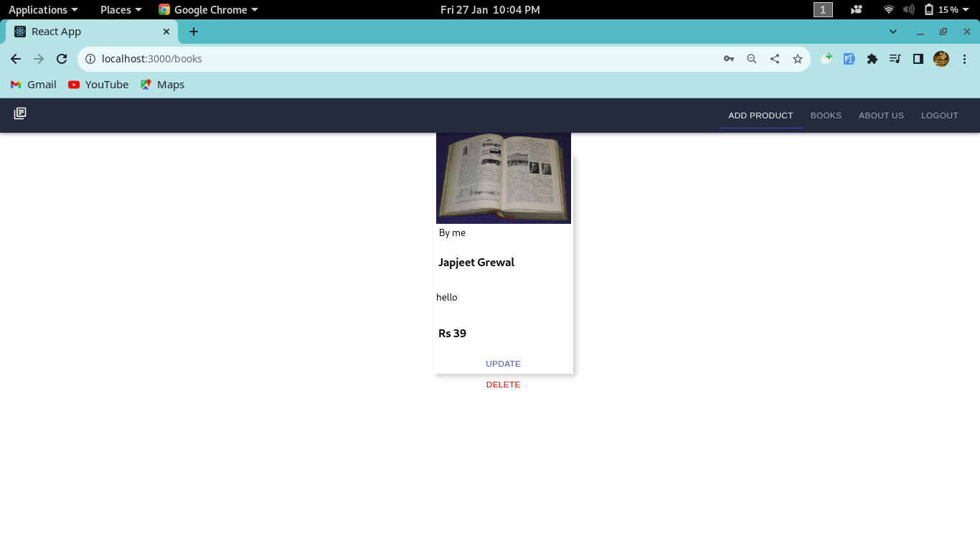This screenshot has height=551, width=980.
Task: Bookmark this page with the star icon
Action: (x=798, y=59)
